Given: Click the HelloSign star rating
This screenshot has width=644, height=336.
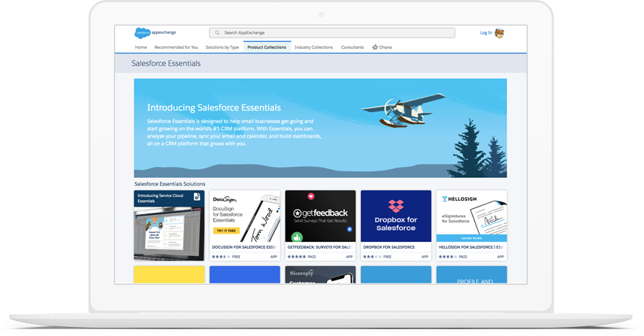Looking at the screenshot, I should [448, 257].
